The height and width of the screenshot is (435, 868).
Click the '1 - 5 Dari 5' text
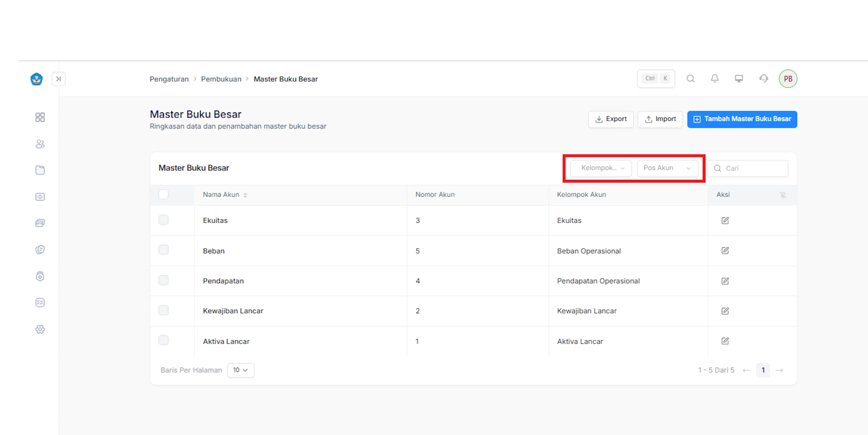[716, 370]
